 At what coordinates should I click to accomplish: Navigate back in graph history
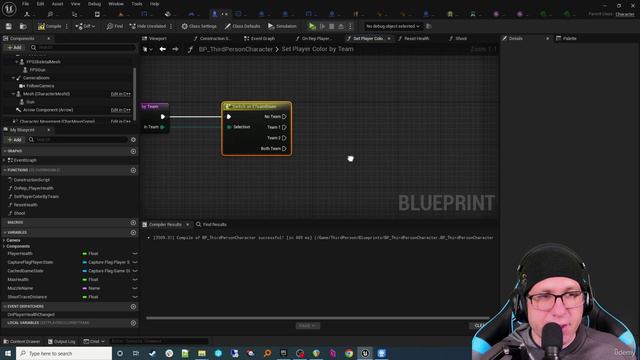pyautogui.click(x=162, y=49)
